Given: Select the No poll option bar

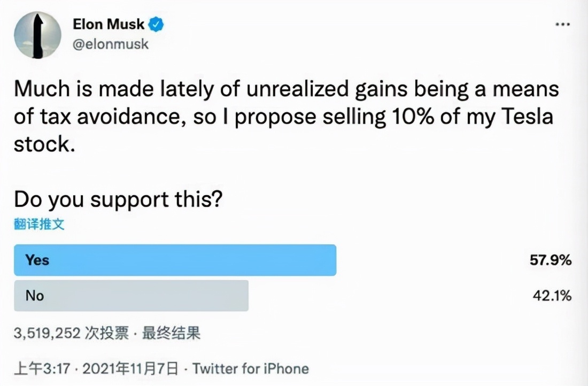Looking at the screenshot, I should 131,296.
